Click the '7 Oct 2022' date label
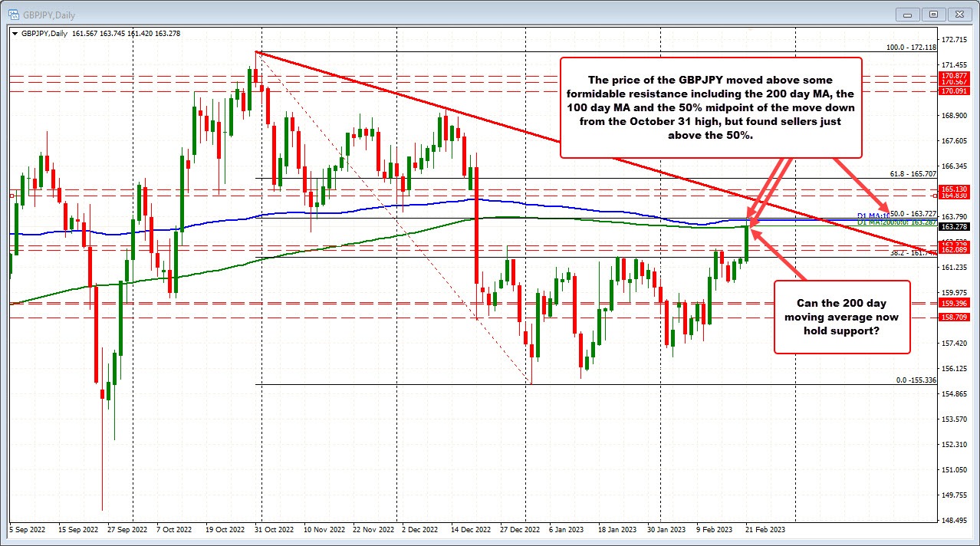Viewport: 980px width, 546px height. (174, 529)
